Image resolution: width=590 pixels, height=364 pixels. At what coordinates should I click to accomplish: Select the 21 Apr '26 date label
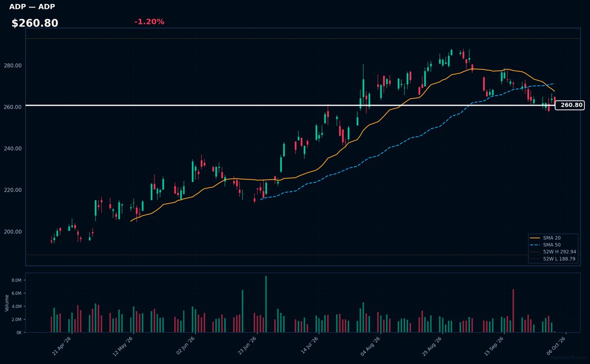tap(62, 346)
